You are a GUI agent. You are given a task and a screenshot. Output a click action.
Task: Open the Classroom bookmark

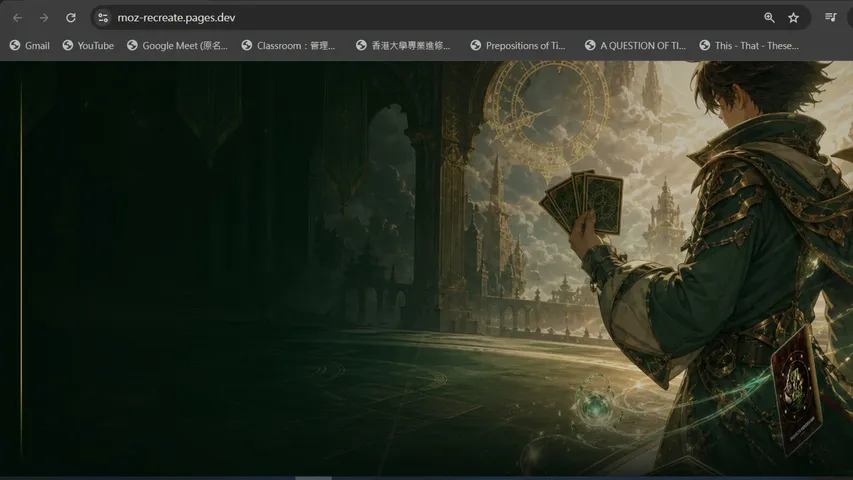click(288, 46)
